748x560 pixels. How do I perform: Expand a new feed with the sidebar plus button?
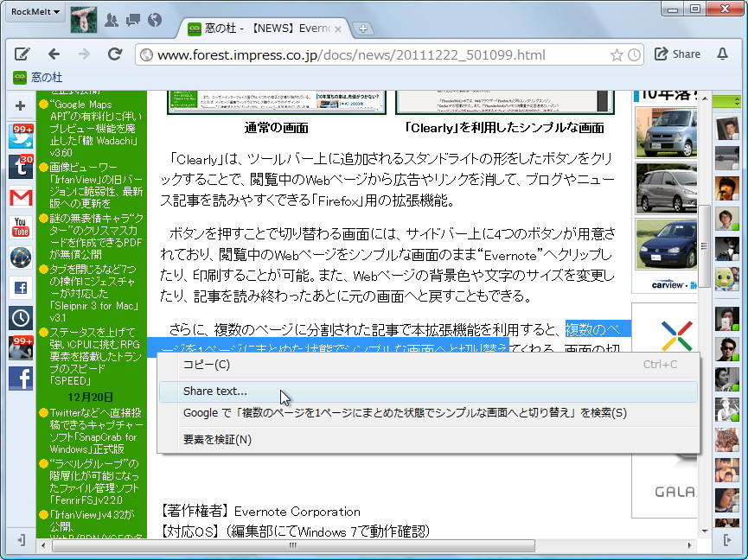click(x=21, y=105)
